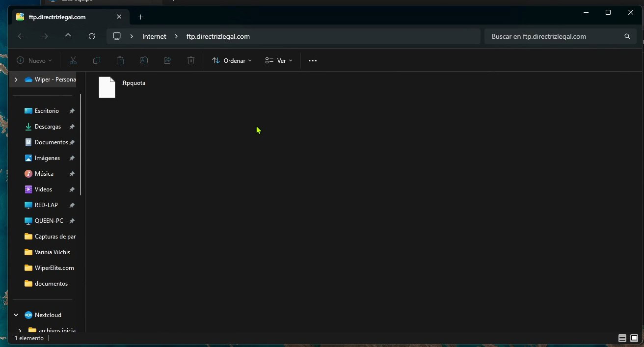
Task: Click the pin icon beside Descargas
Action: tap(72, 127)
